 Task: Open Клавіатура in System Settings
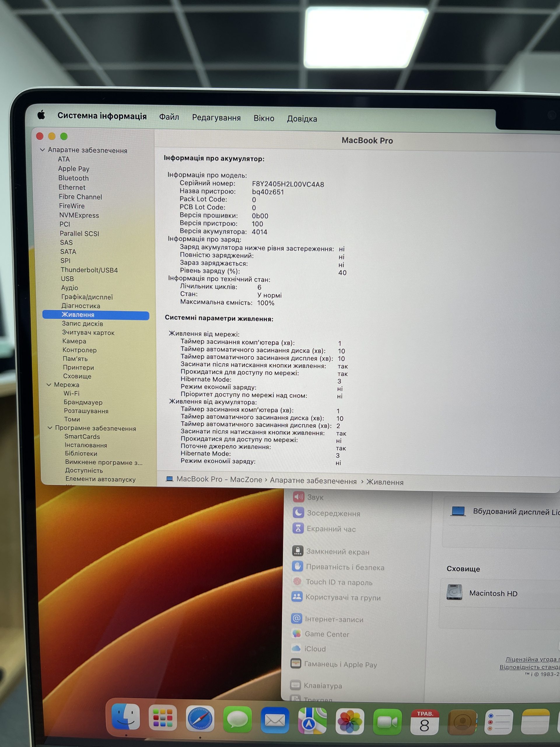(x=323, y=685)
